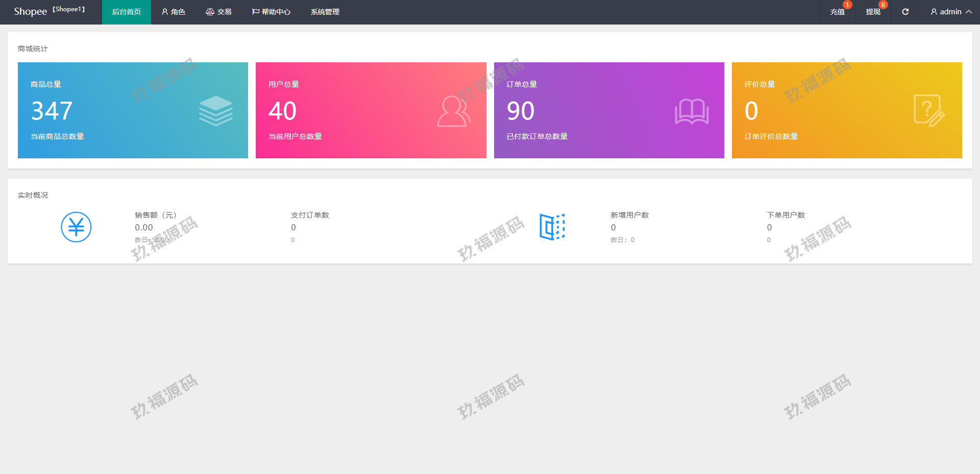
Task: Click the users icon in pink card
Action: tap(453, 111)
